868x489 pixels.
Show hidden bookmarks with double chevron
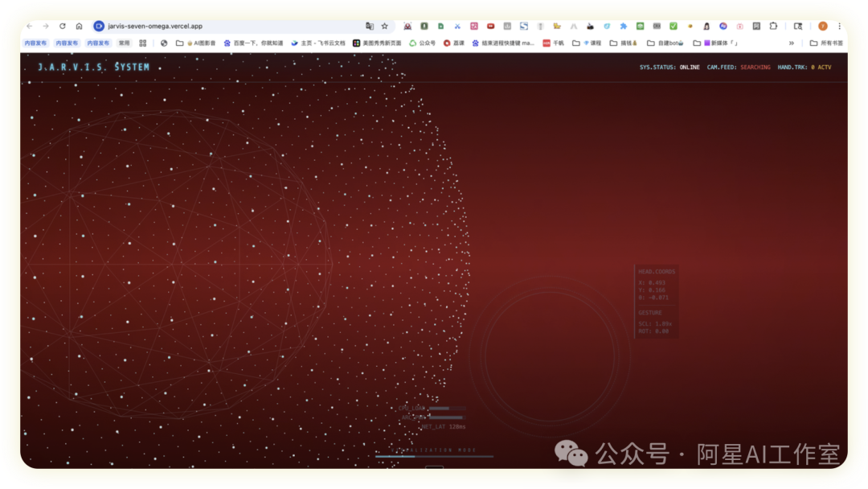click(x=792, y=43)
